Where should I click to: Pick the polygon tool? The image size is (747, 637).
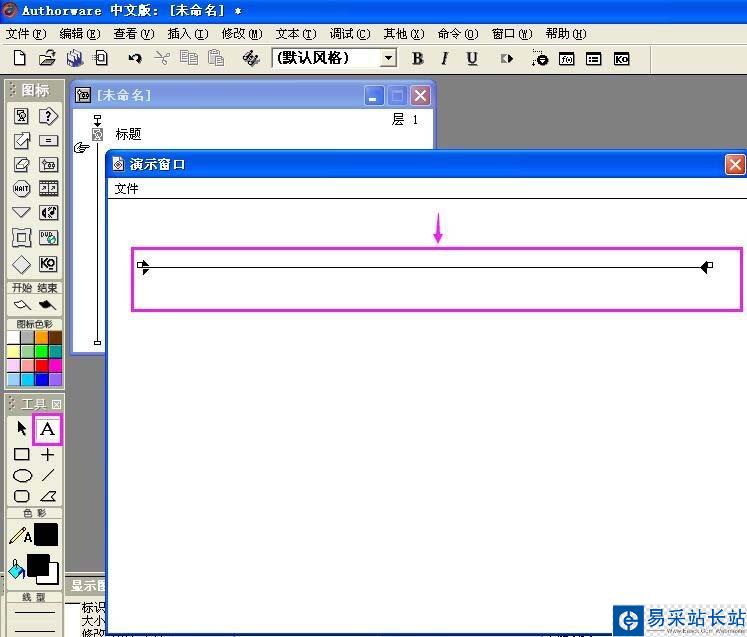tap(48, 496)
